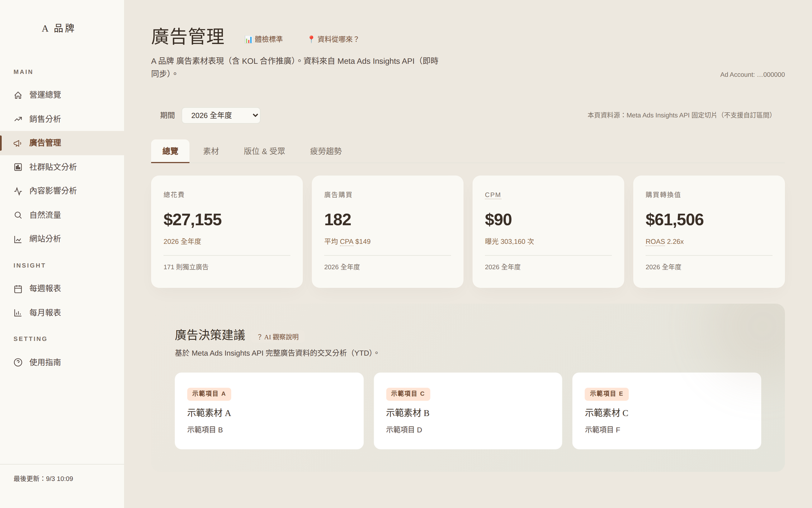
Task: Click the $61,506 購買轉換值 value
Action: tap(675, 219)
